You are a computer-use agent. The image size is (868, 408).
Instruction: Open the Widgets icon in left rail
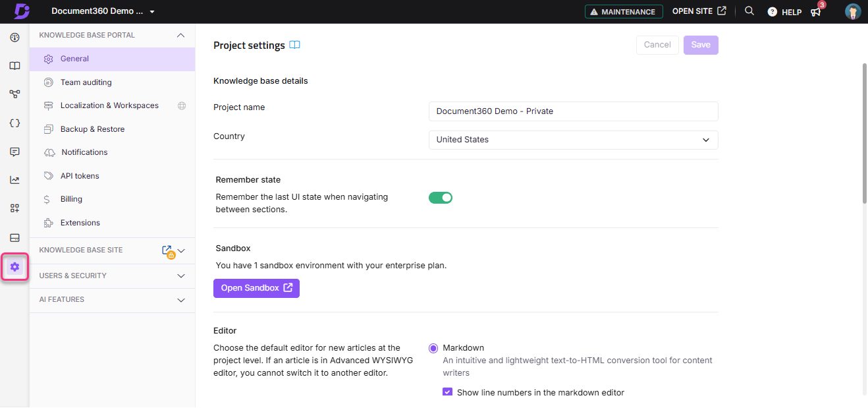point(14,208)
